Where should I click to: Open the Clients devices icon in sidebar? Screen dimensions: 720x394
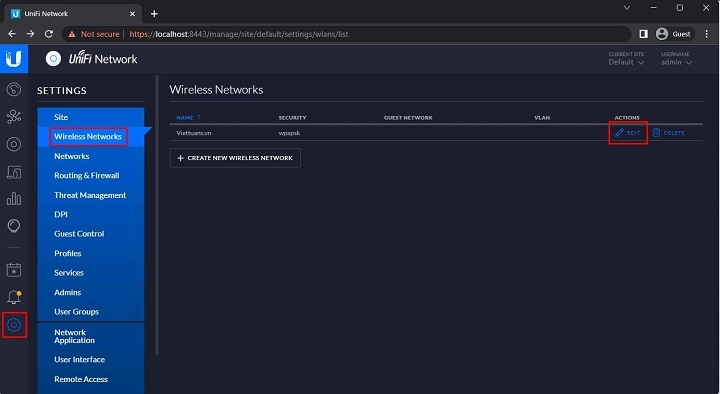point(14,172)
